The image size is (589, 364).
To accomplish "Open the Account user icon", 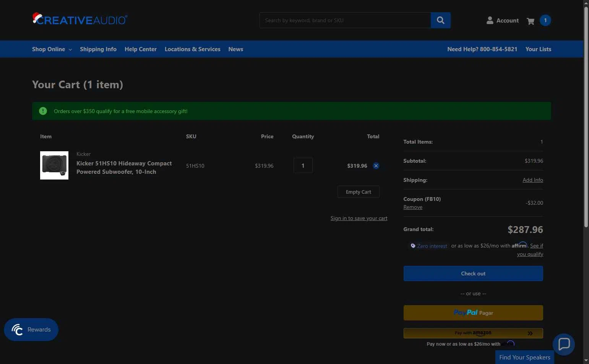I will (490, 21).
